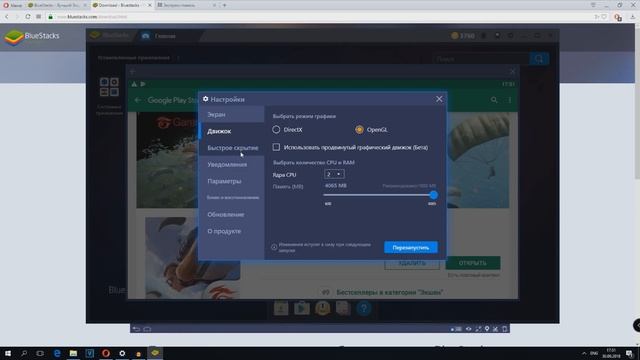640x360 pixels.
Task: Close the Настройки dialog
Action: (x=439, y=99)
